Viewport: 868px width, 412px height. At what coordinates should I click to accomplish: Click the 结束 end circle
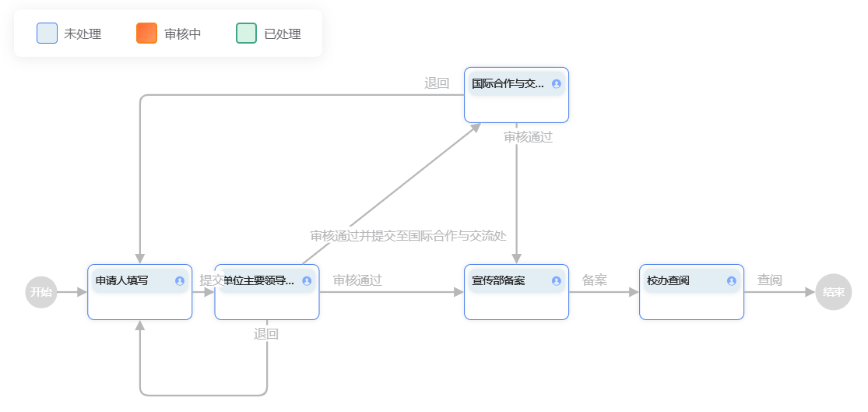[x=834, y=293]
